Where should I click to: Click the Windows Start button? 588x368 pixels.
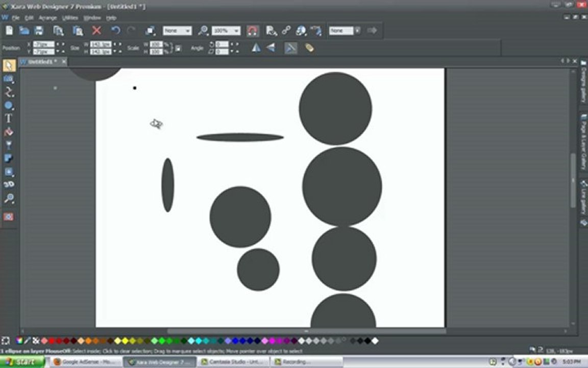22,362
